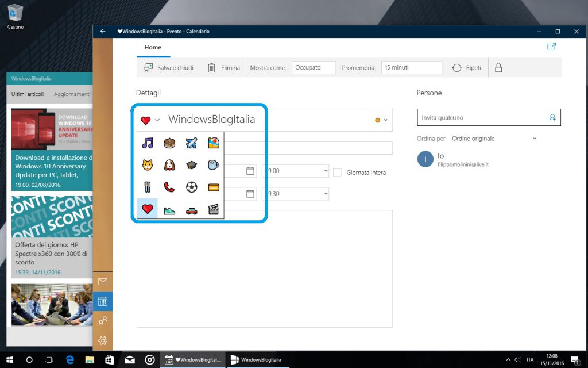Open Action Center notifications icon
The width and height of the screenshot is (588, 368).
coord(575,361)
